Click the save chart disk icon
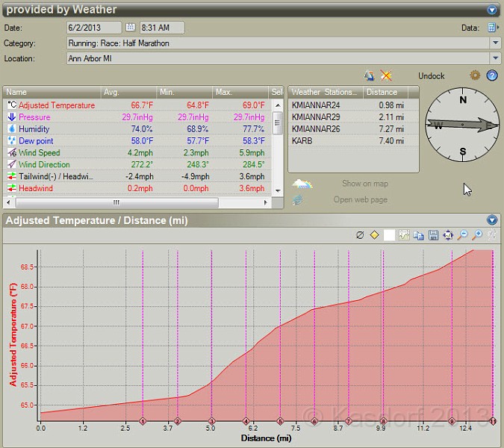Viewport: 504px width, 448px height. click(x=433, y=235)
